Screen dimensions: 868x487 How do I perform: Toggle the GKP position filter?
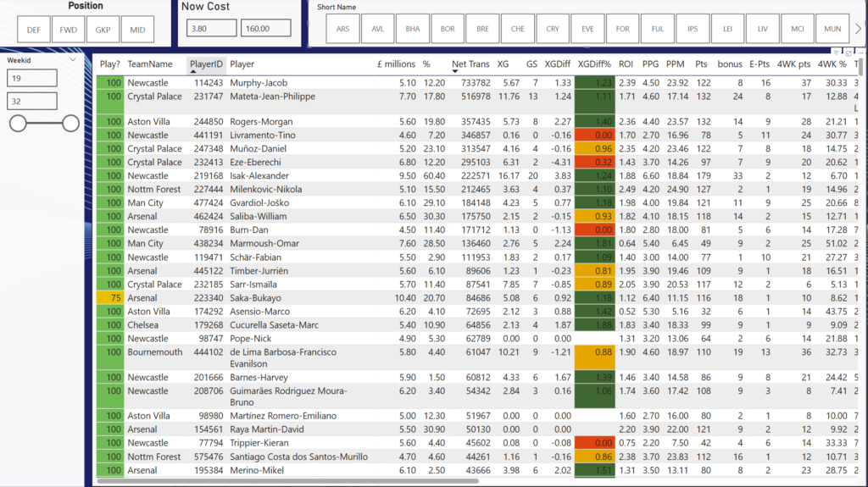(x=103, y=30)
